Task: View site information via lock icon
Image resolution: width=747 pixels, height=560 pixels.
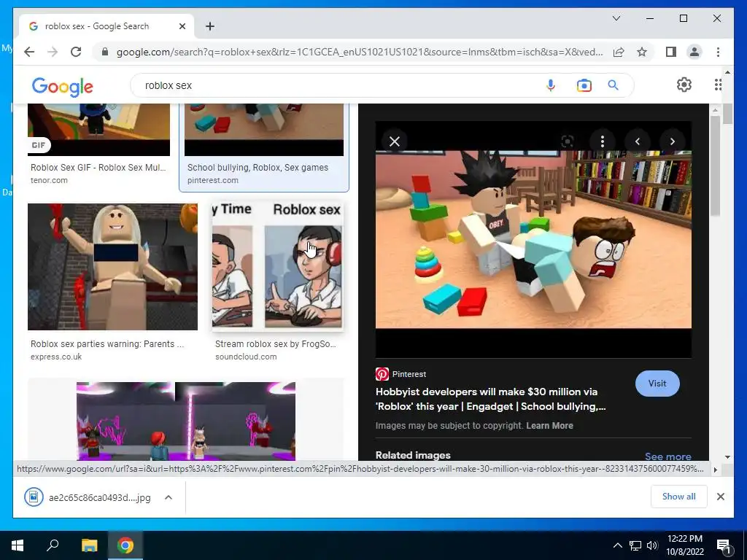Action: (105, 52)
